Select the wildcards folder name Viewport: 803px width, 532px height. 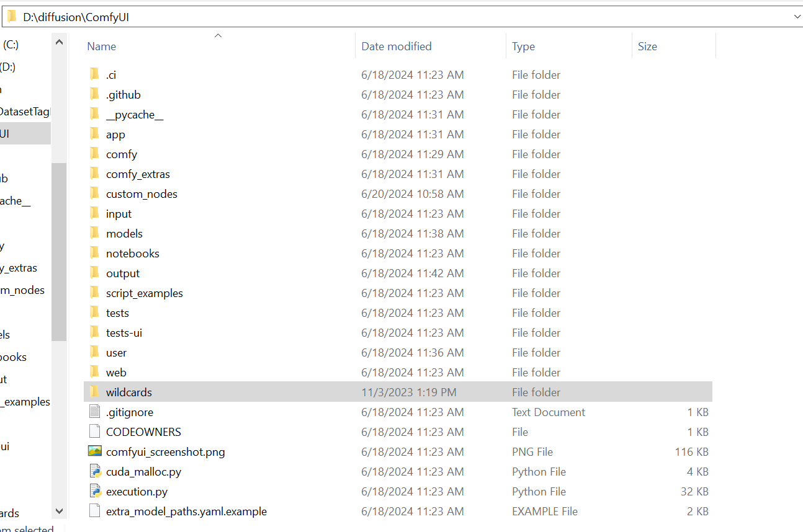coord(129,392)
